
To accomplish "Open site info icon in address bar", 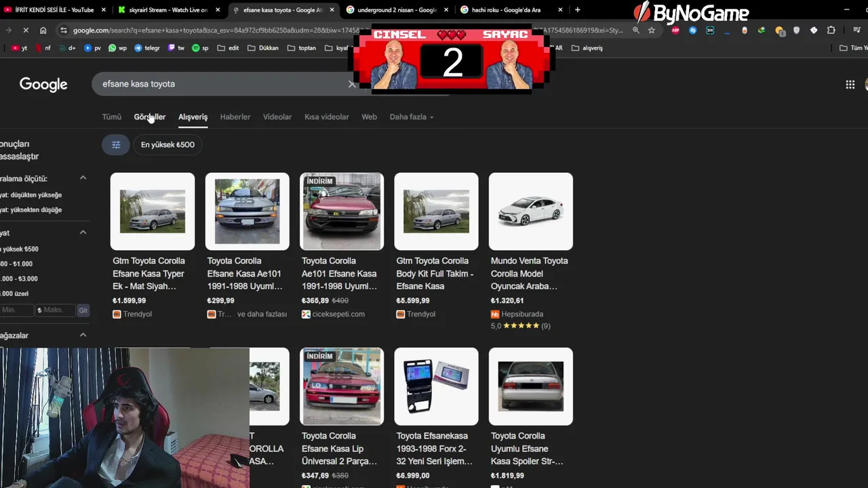I will [x=64, y=30].
